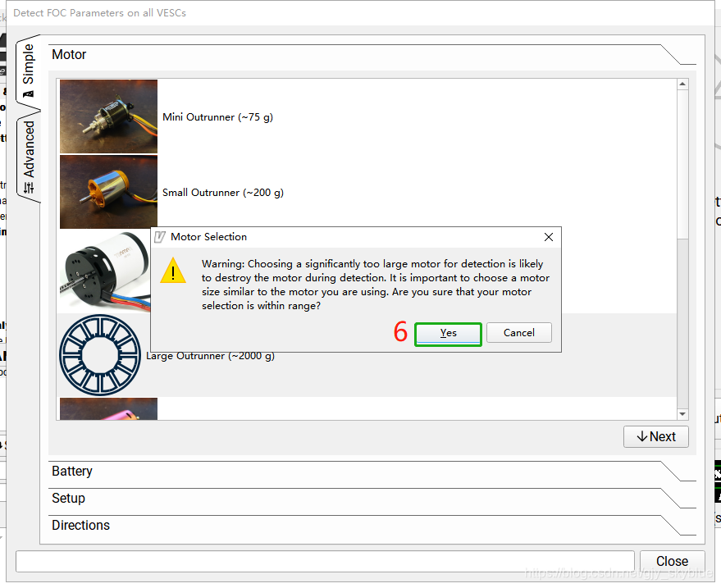Select the white medium outrunner motor image
The height and width of the screenshot is (588, 721).
point(105,271)
